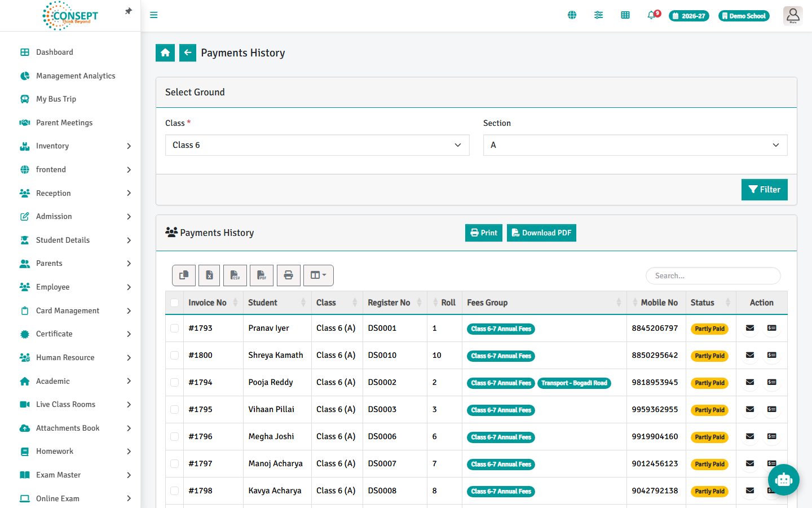Screen dimensions: 812x508
Task: Click the Download PDF button
Action: click(x=541, y=233)
